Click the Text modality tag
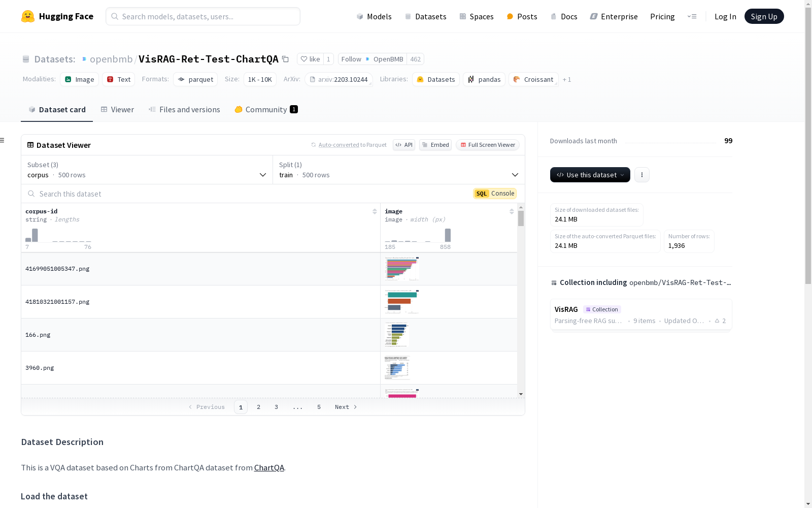 coord(119,79)
